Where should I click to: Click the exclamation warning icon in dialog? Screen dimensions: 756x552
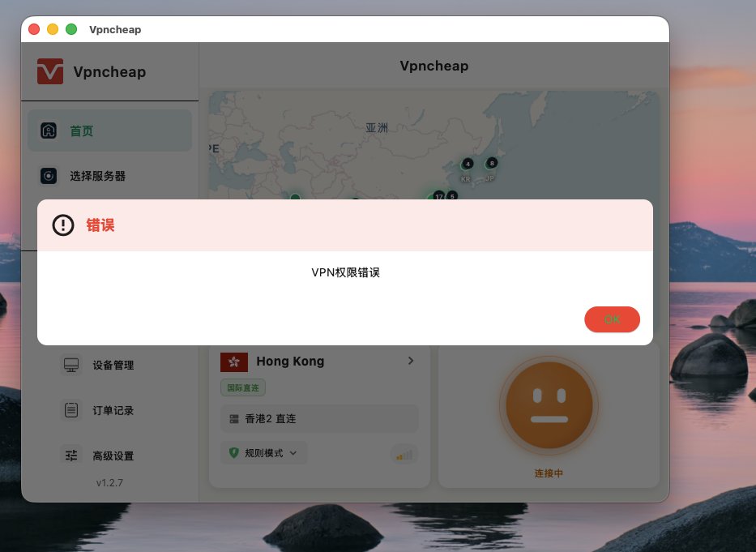point(63,225)
